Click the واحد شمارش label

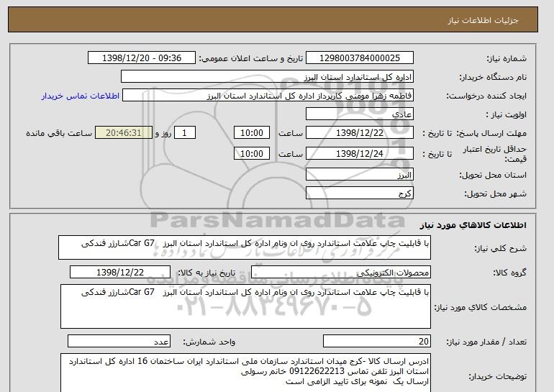coord(209,342)
